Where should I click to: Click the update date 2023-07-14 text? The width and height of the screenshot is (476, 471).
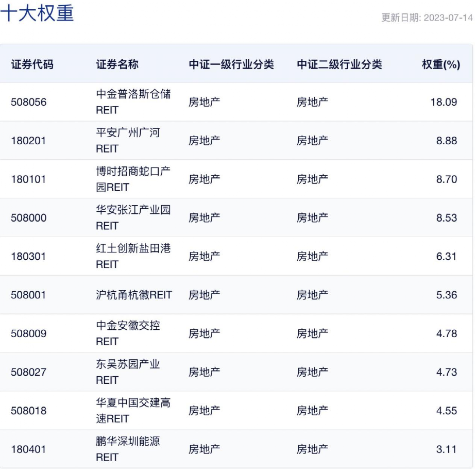pyautogui.click(x=448, y=18)
